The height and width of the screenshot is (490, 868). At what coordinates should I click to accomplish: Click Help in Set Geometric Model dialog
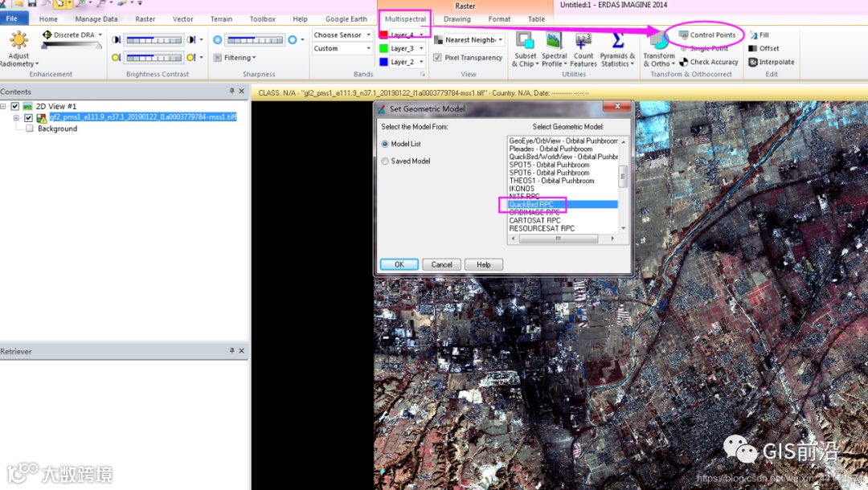click(484, 264)
